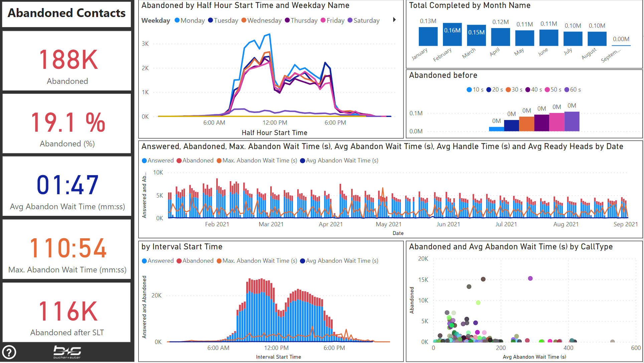Select Saturday in the weekday legend

364,20
